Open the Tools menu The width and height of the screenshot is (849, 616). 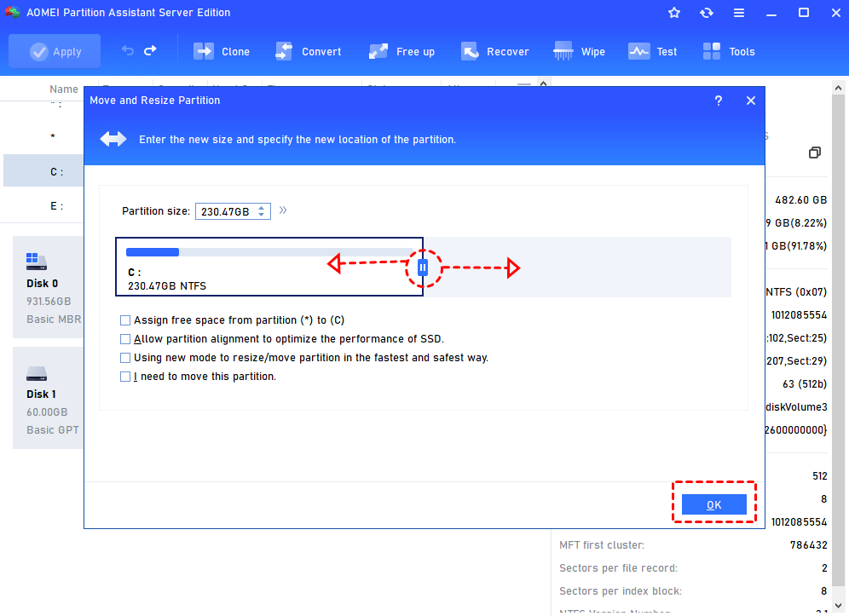tap(728, 51)
